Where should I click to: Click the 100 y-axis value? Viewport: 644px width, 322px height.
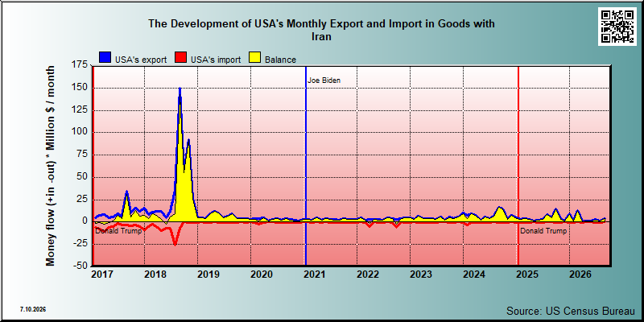point(80,132)
